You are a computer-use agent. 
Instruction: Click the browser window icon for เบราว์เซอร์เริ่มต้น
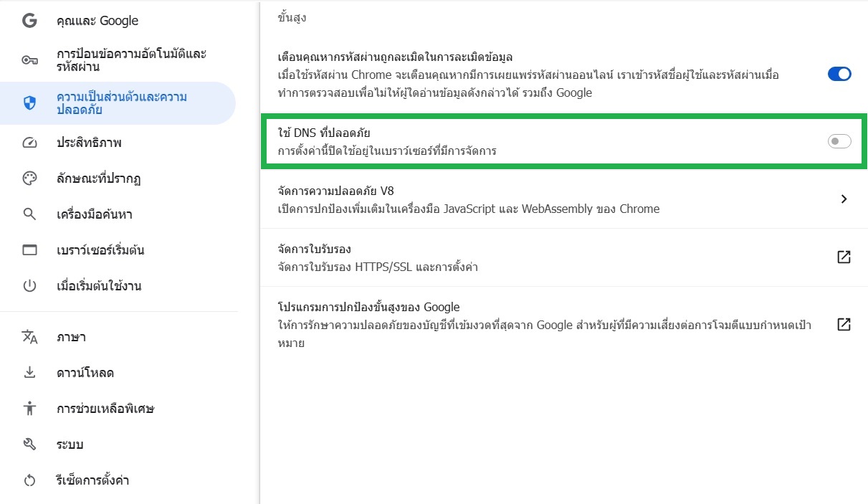pyautogui.click(x=29, y=250)
